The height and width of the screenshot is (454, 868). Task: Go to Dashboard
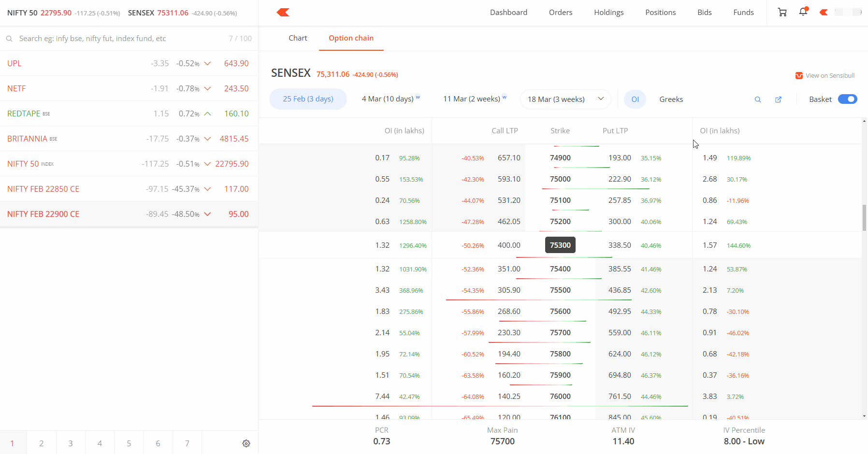tap(508, 13)
